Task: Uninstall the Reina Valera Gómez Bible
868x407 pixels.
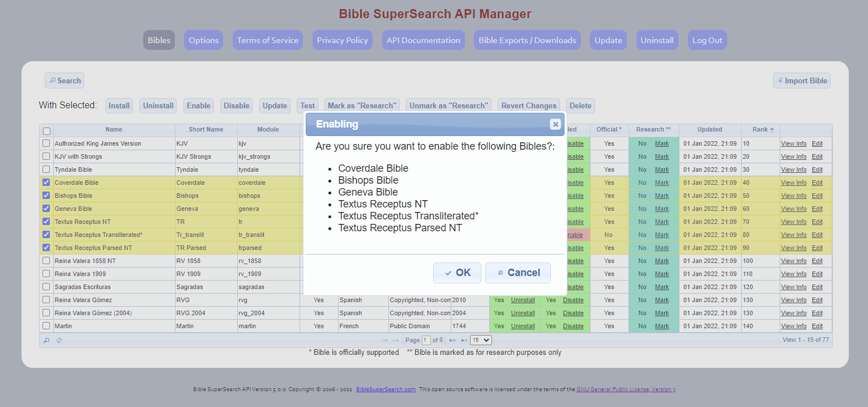Action: 523,300
